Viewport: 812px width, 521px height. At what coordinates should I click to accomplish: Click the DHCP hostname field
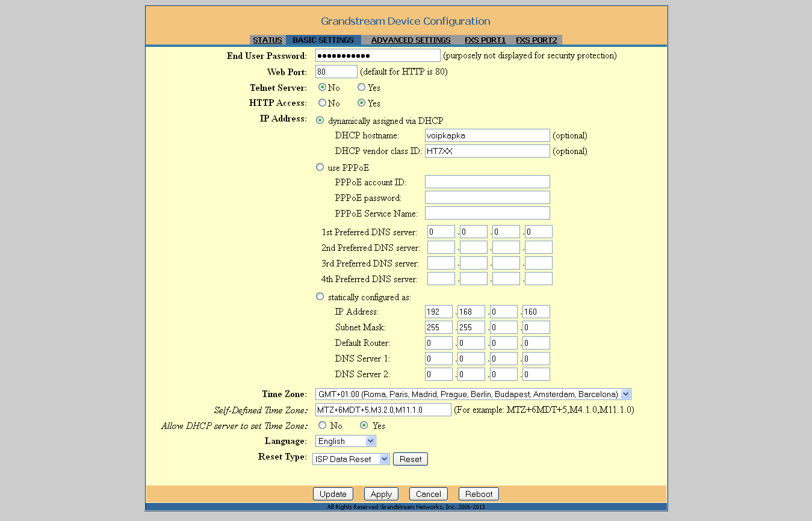488,135
